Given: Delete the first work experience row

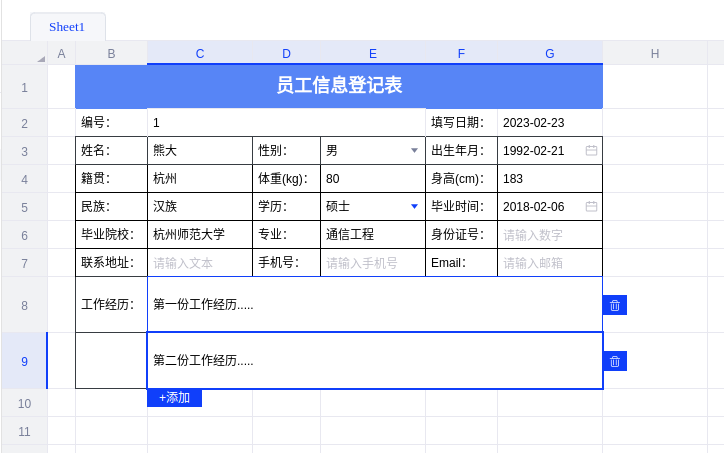Looking at the screenshot, I should (x=615, y=305).
